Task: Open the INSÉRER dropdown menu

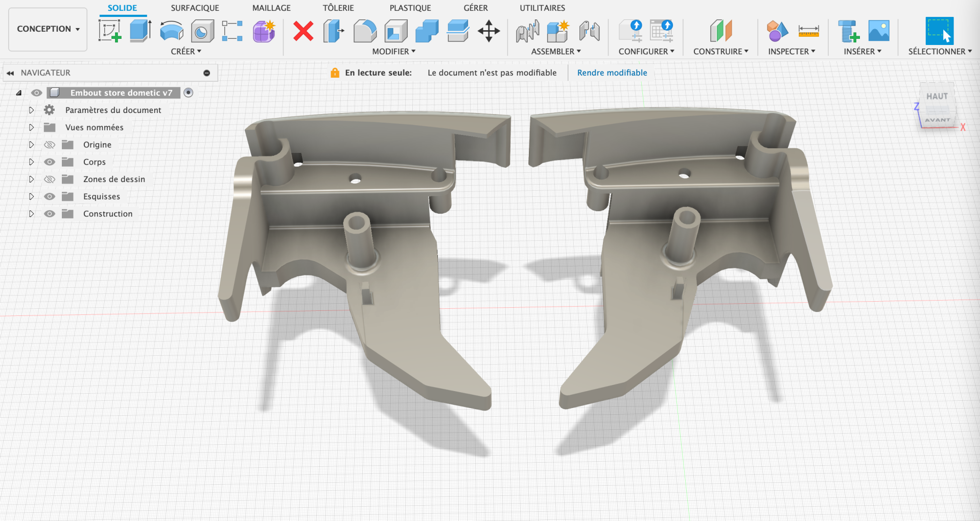Action: tap(862, 52)
